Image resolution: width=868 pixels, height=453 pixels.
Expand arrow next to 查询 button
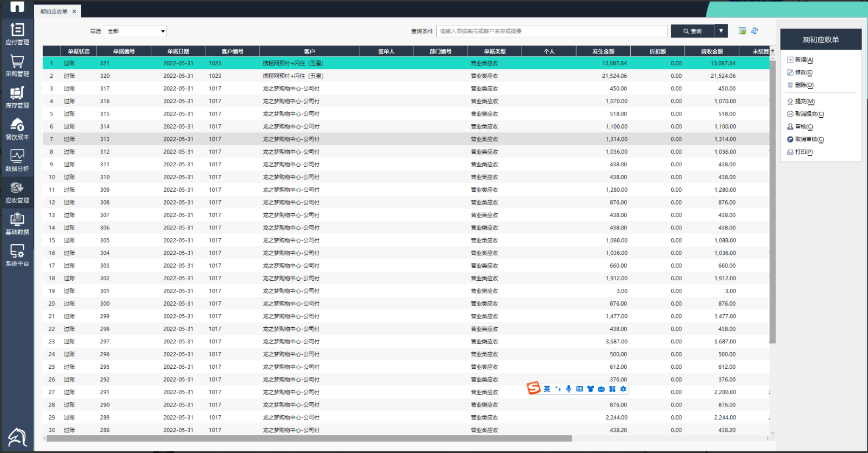click(721, 31)
